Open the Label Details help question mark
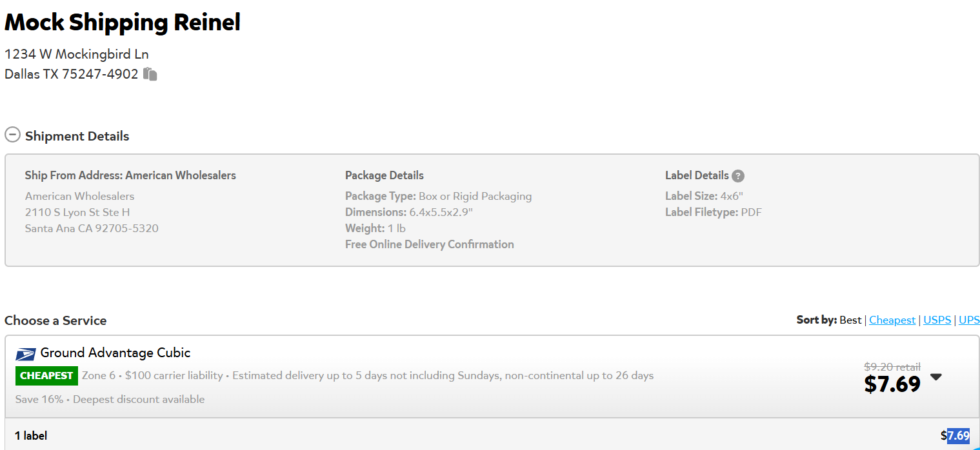Viewport: 980px width, 450px height. 738,176
